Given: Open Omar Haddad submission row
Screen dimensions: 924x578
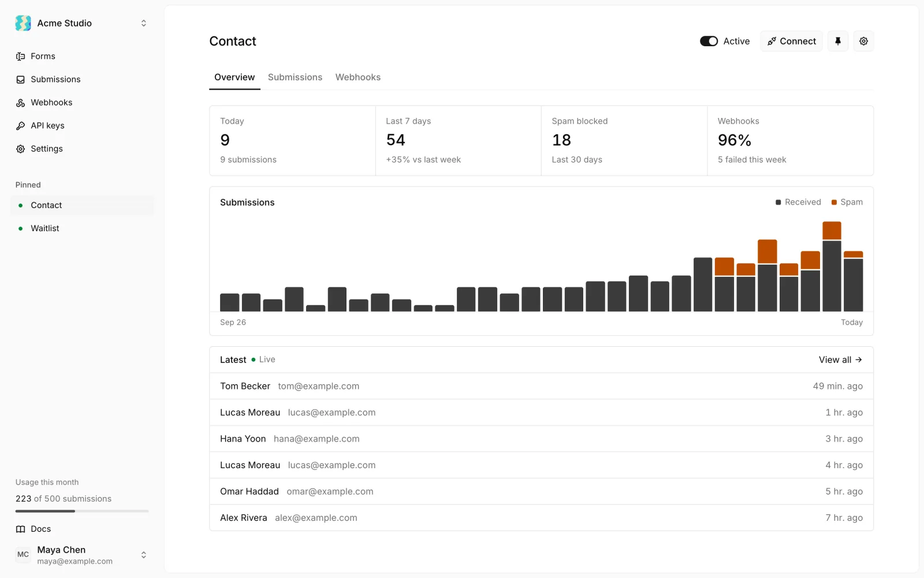Looking at the screenshot, I should pos(541,491).
